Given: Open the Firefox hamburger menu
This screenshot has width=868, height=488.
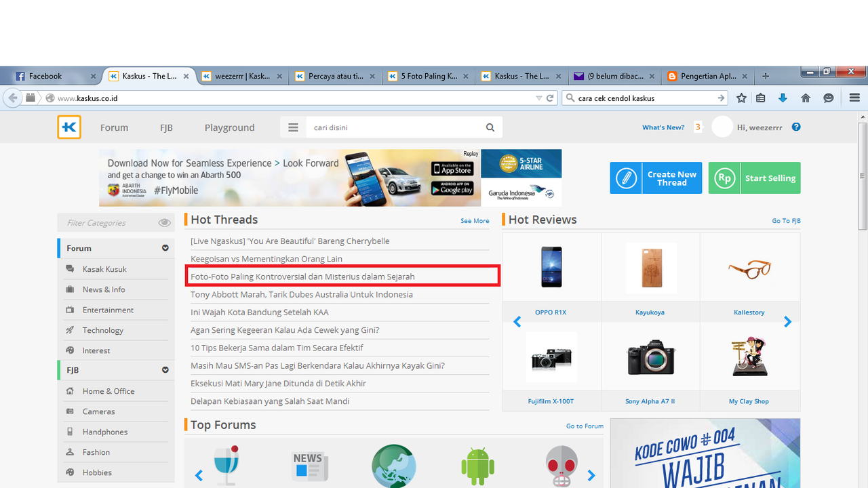Looking at the screenshot, I should click(854, 98).
